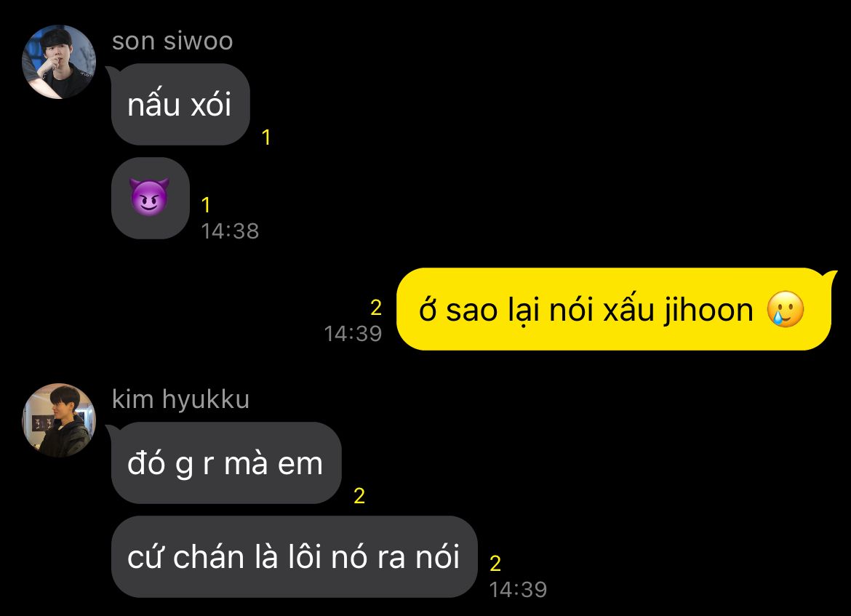Click the kim hyukku sender name

[x=180, y=400]
